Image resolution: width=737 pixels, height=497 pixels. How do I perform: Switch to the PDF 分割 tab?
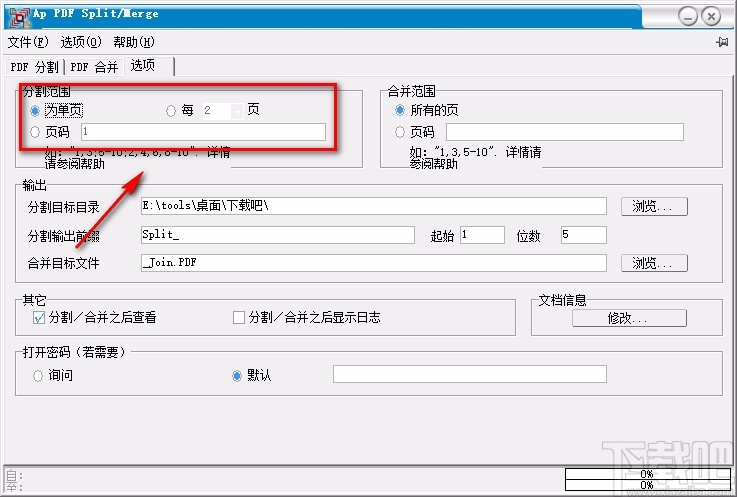34,67
